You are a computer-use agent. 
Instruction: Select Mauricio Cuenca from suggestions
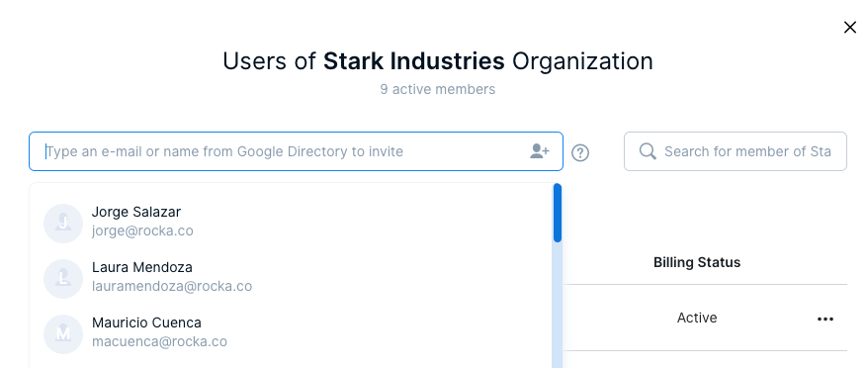click(292, 334)
